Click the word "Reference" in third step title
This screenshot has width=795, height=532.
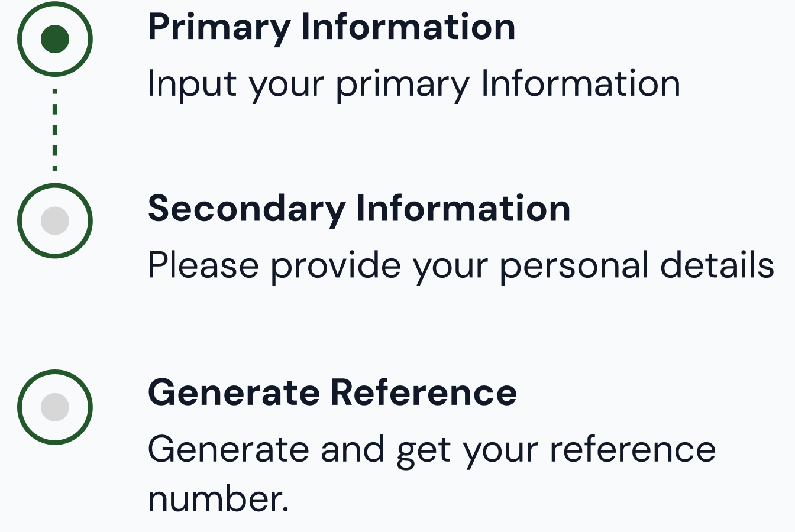pos(424,392)
